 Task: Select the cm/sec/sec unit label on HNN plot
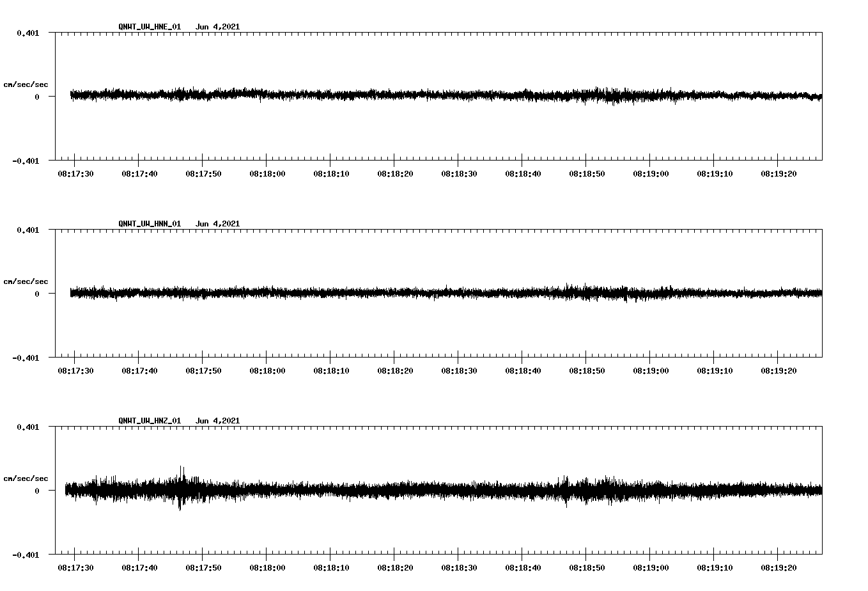click(26, 281)
